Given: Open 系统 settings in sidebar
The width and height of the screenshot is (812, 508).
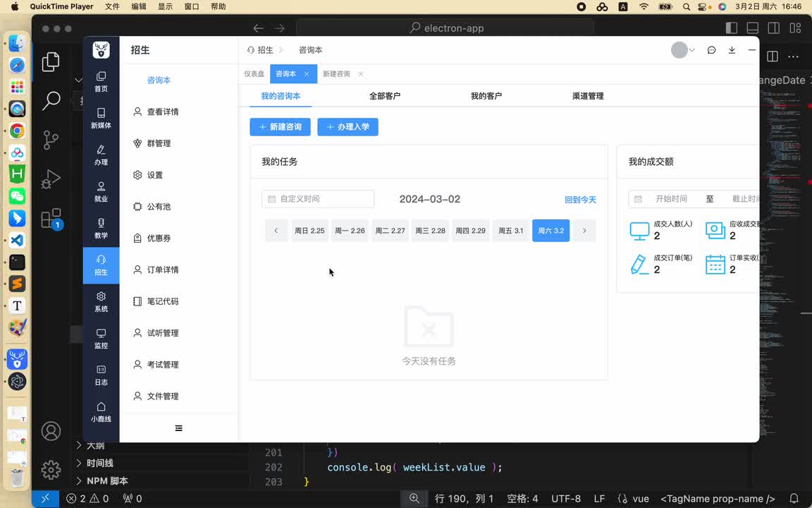Looking at the screenshot, I should [101, 302].
